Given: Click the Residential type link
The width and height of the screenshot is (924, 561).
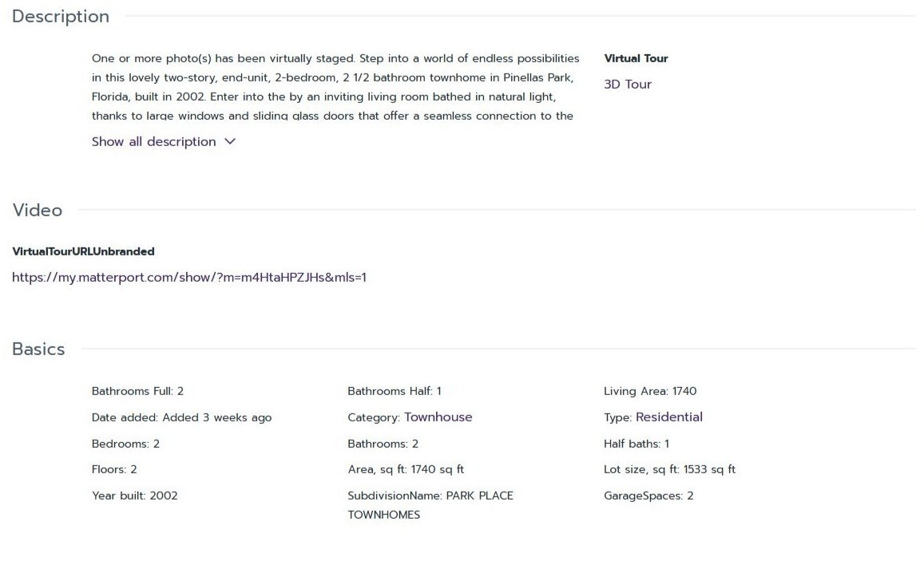Looking at the screenshot, I should coord(668,417).
